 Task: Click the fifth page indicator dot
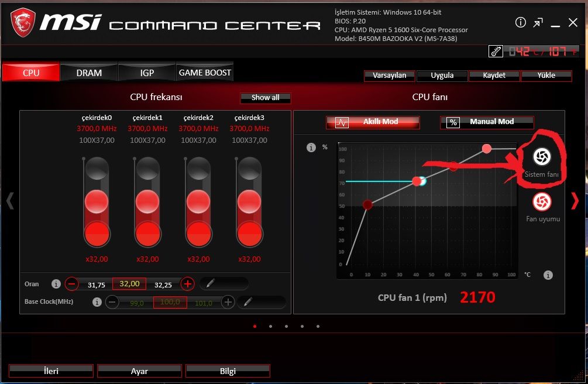pyautogui.click(x=318, y=326)
